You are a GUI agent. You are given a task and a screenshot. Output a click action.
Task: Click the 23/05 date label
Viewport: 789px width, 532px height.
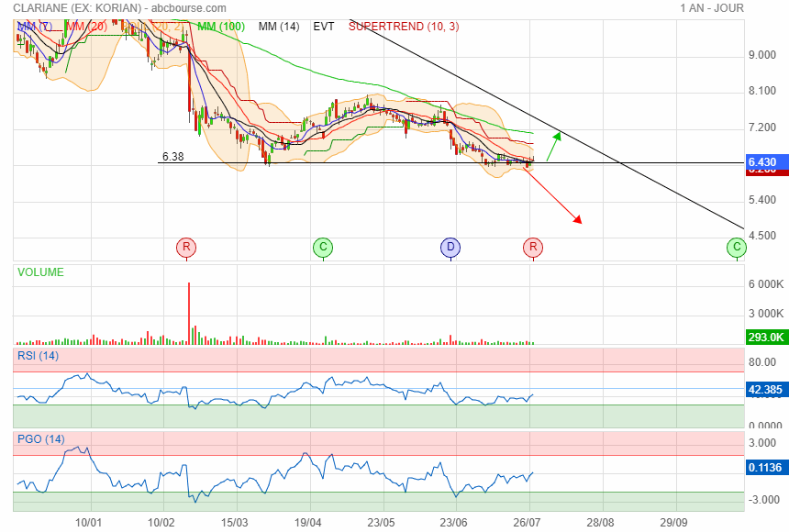click(x=381, y=523)
